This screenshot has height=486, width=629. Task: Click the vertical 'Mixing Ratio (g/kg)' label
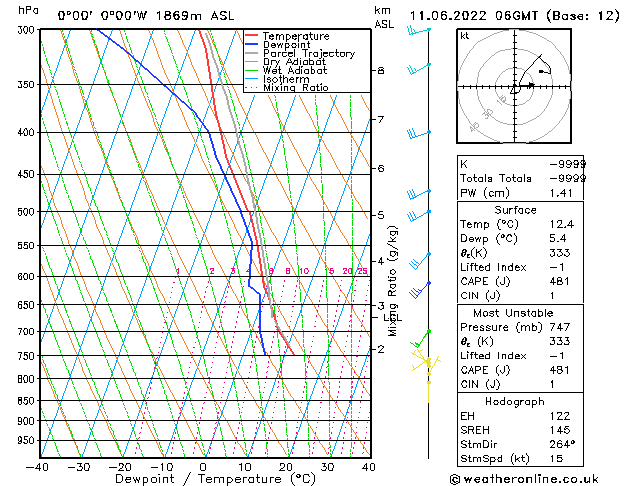pyautogui.click(x=392, y=281)
